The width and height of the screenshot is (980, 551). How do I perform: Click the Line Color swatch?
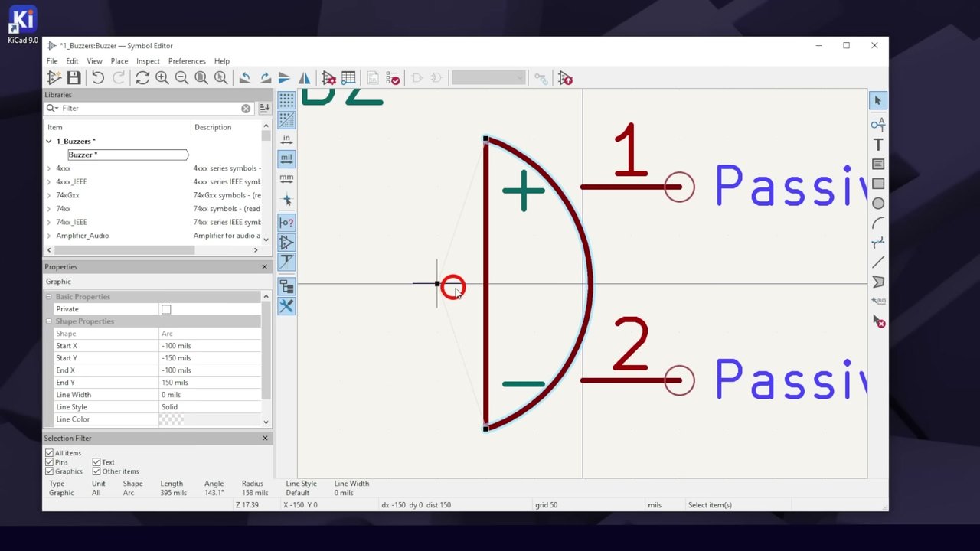click(171, 419)
